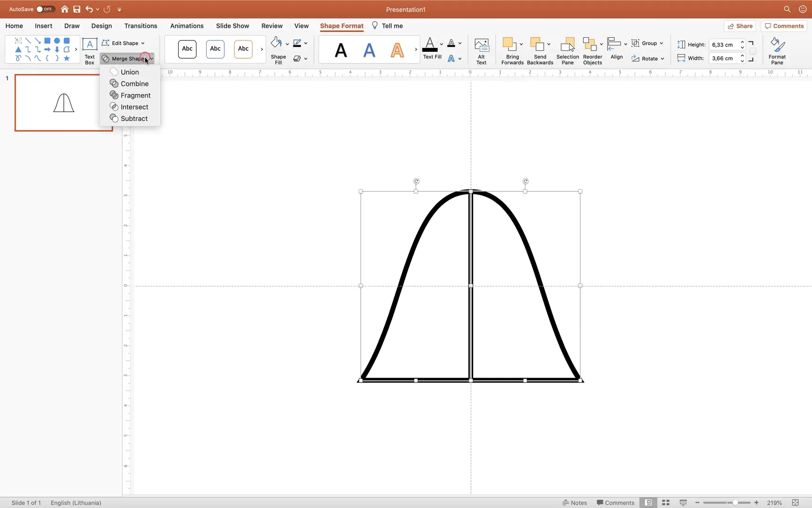Viewport: 812px width, 508px height.
Task: Select Fragment merge option
Action: pos(135,95)
